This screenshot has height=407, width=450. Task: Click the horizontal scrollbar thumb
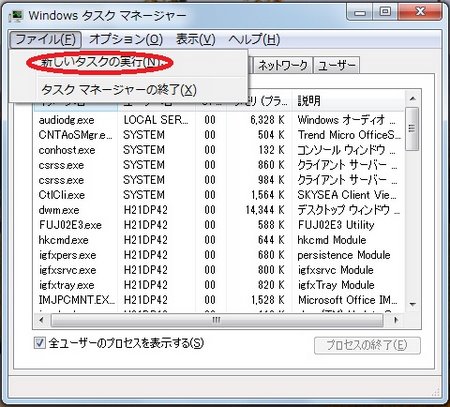(x=217, y=320)
